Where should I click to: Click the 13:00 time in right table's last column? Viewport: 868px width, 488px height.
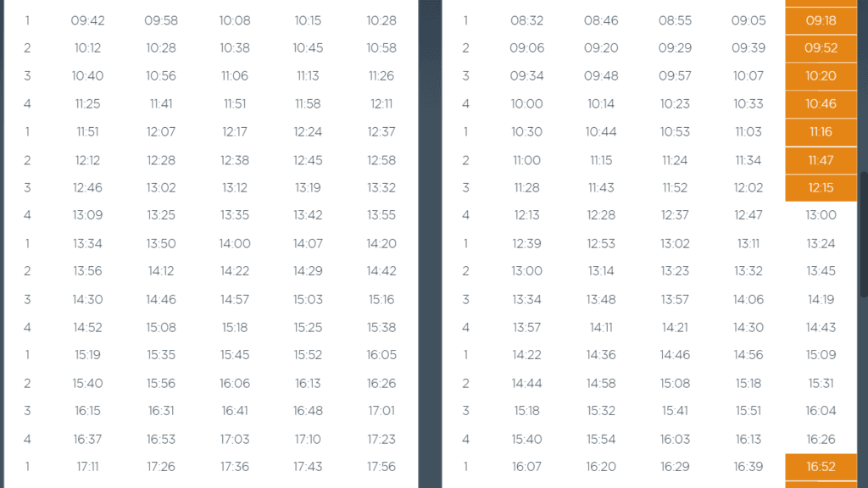pos(821,215)
